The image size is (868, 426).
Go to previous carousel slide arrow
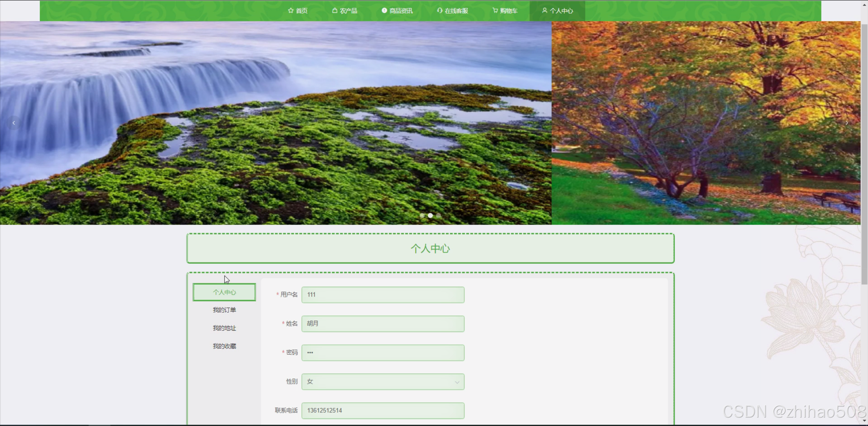click(14, 123)
